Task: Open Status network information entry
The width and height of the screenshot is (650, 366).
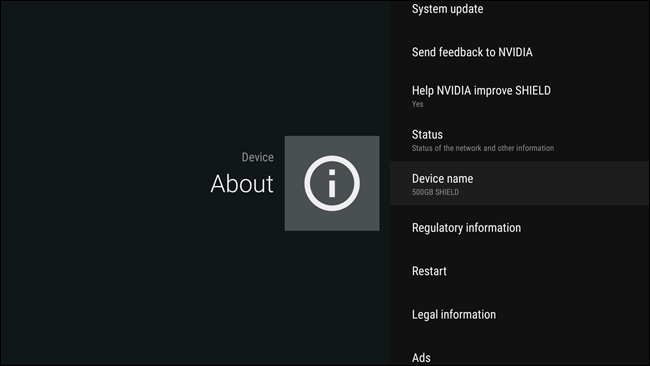Action: coord(520,140)
